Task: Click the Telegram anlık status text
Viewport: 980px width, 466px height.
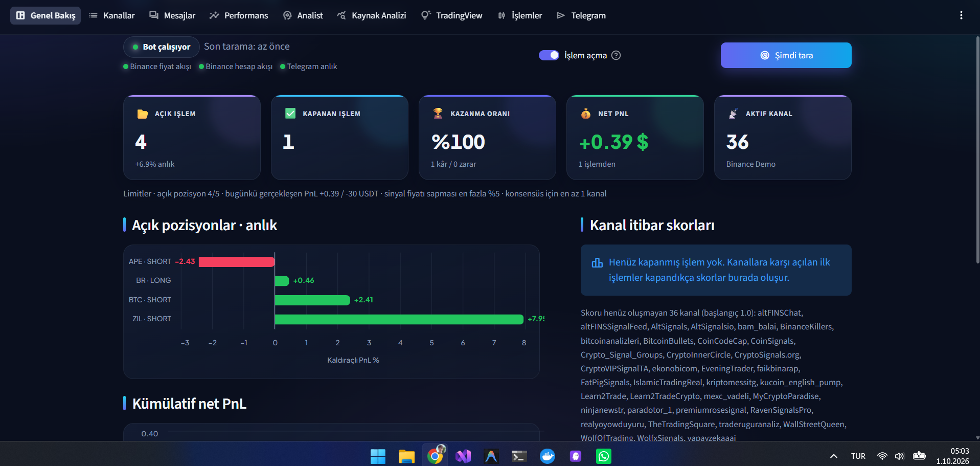Action: pyautogui.click(x=312, y=66)
